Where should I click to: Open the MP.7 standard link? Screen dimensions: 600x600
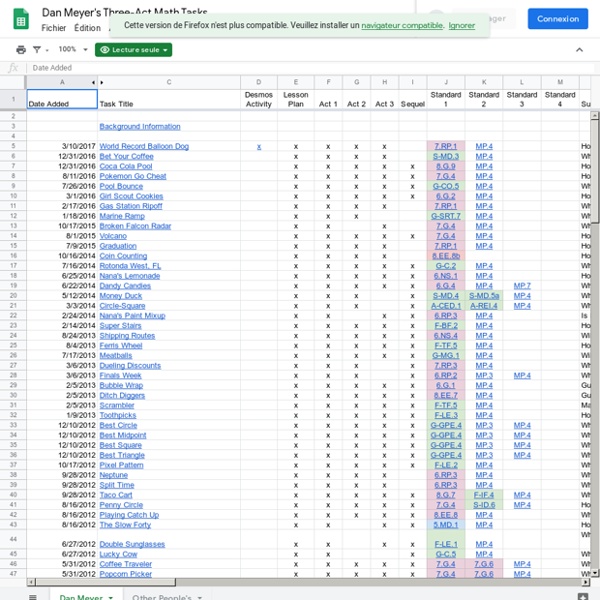point(522,286)
